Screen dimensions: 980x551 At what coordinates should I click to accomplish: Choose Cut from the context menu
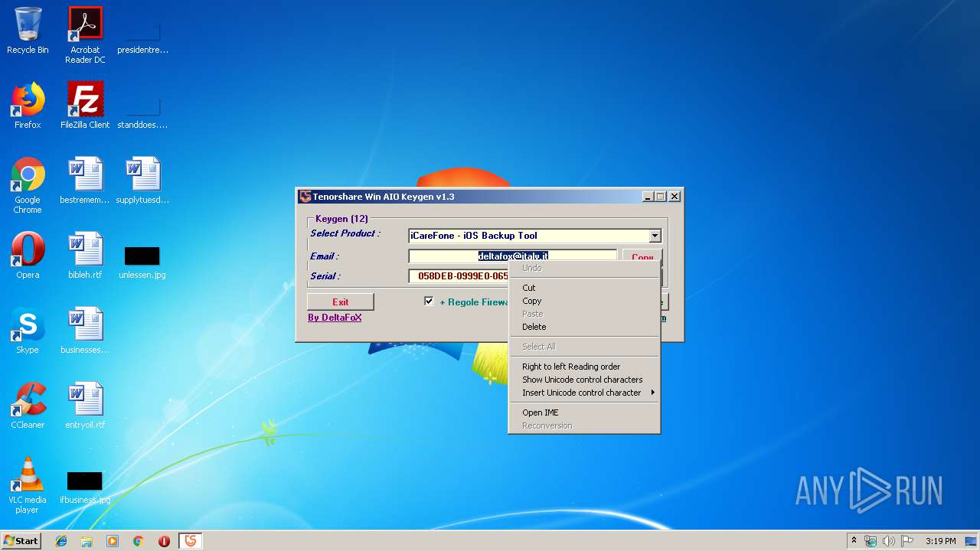coord(584,288)
